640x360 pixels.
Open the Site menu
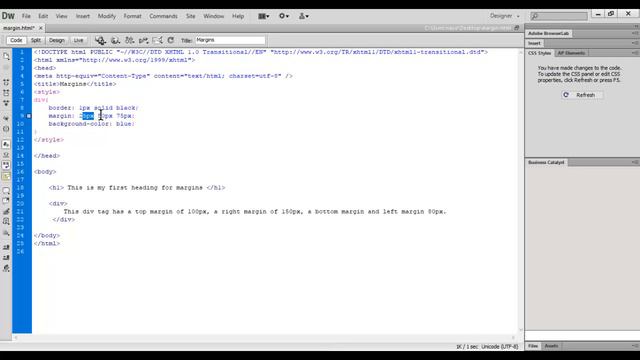[x=191, y=16]
